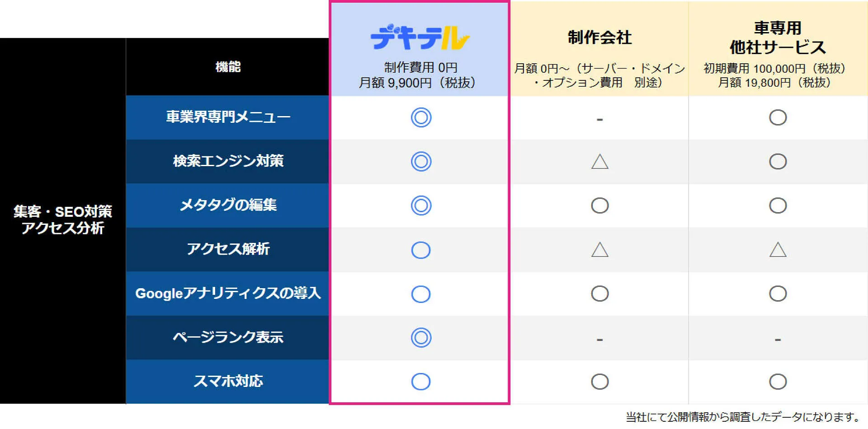Select the 車業界専門メニュー feature row label
The height and width of the screenshot is (429, 868).
click(x=227, y=117)
